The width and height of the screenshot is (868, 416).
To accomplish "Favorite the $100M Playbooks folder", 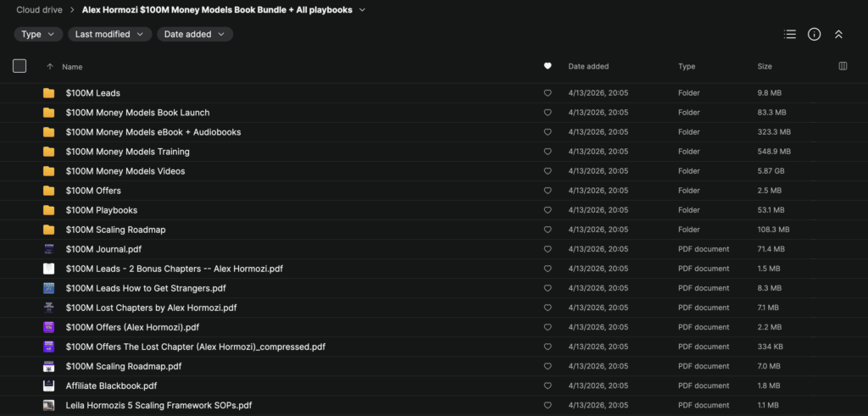I will pos(548,210).
